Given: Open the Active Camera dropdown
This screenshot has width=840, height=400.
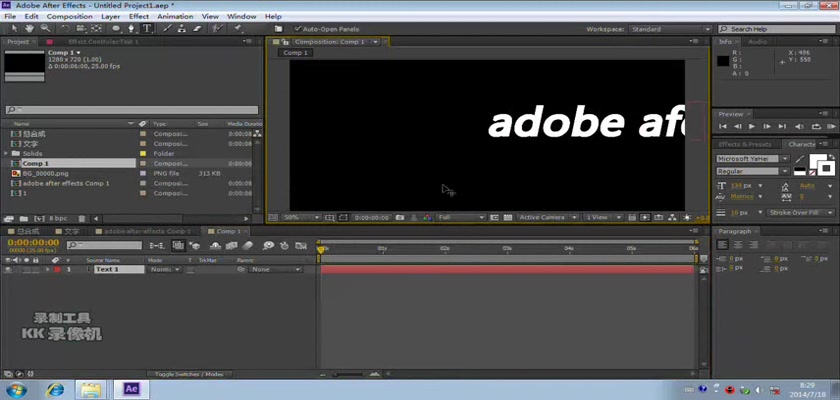Looking at the screenshot, I should click(548, 217).
